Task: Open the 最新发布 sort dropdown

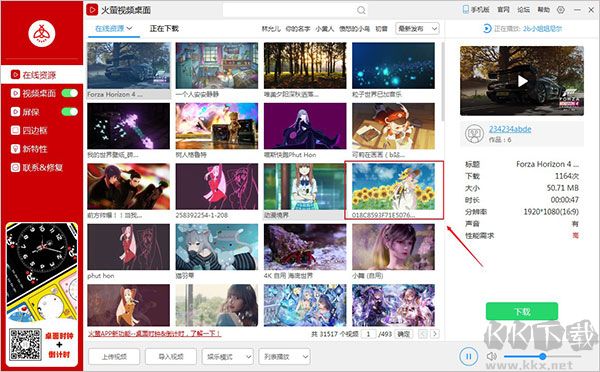Action: click(x=417, y=29)
